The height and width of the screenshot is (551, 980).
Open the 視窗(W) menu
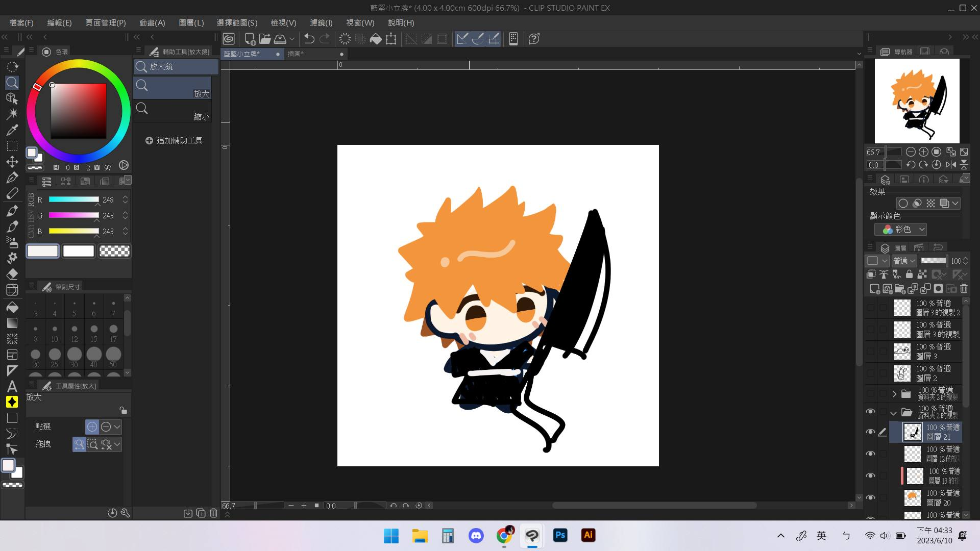point(360,23)
